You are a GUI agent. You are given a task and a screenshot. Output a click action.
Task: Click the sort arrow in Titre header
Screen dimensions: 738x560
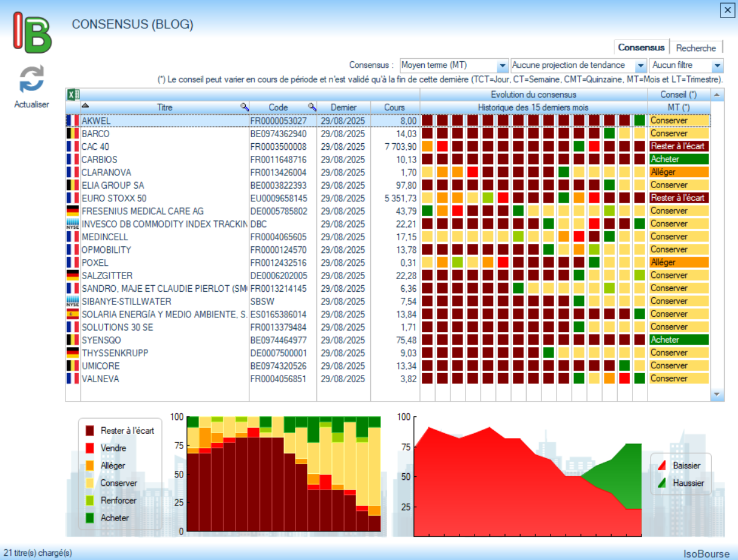85,106
